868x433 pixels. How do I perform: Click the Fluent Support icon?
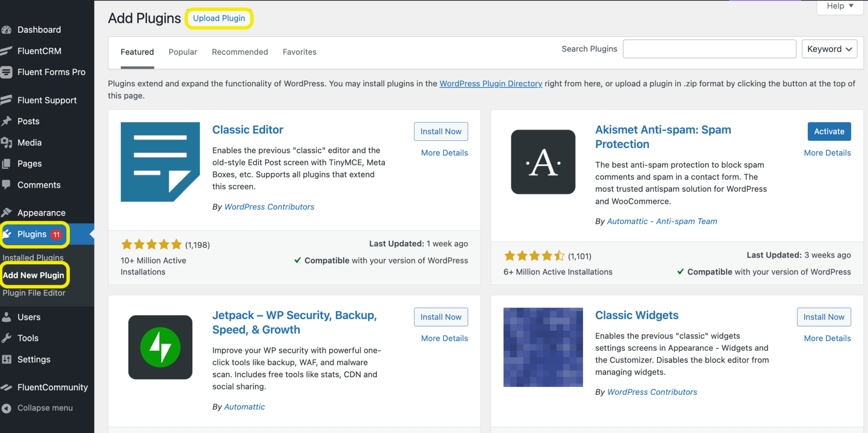click(x=6, y=100)
